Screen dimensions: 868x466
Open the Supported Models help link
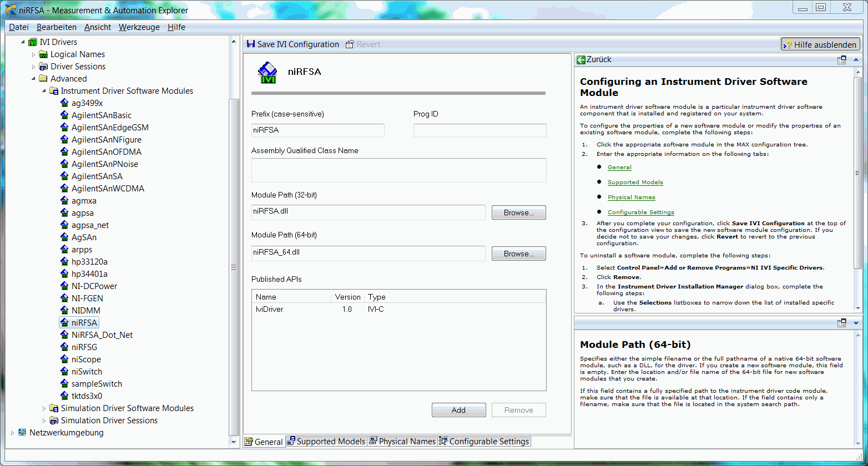635,182
